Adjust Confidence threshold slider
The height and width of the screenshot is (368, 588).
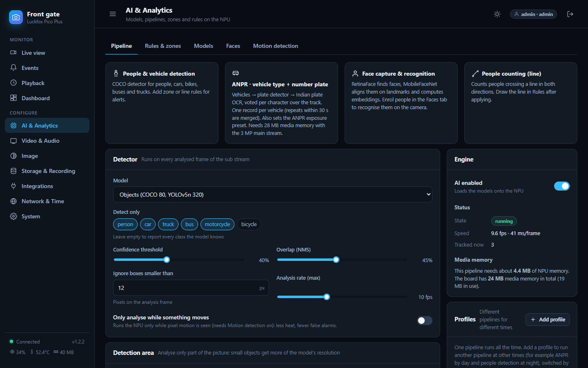pos(178,260)
